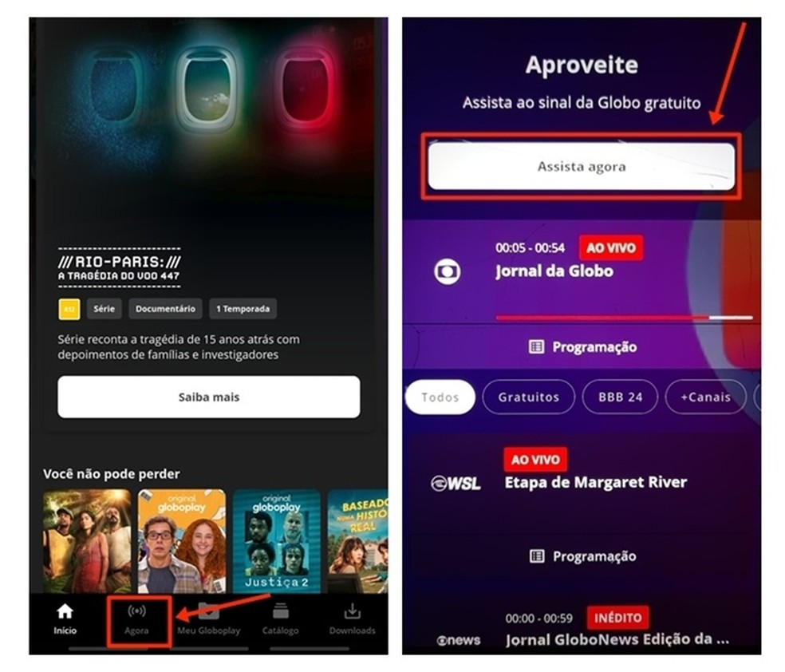
Task: Tap the GloboNews channel logo
Action: [459, 640]
